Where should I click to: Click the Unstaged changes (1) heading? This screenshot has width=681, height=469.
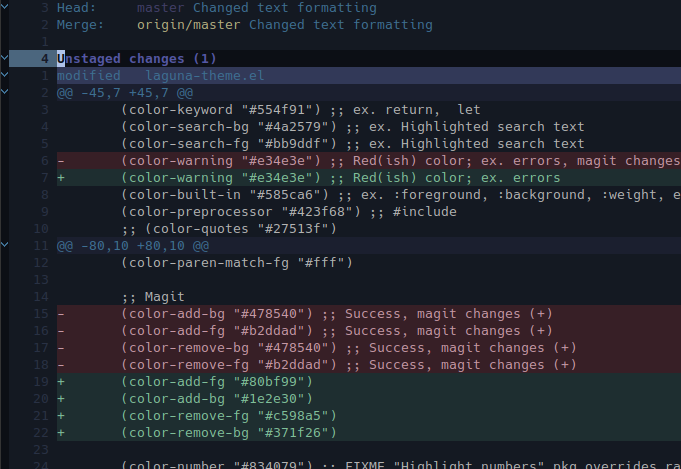136,59
